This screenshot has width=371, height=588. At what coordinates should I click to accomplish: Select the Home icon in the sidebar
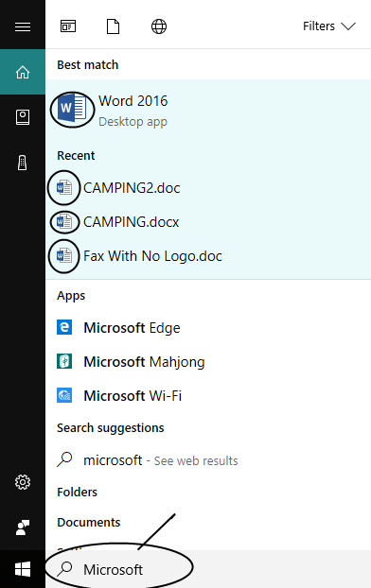point(23,72)
